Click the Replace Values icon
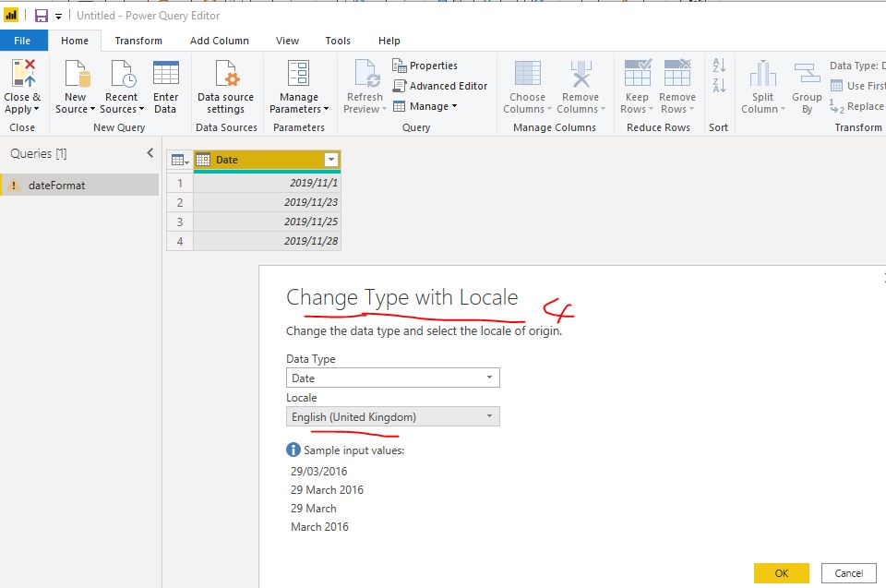Screen dimensions: 886x588 pyautogui.click(x=837, y=107)
